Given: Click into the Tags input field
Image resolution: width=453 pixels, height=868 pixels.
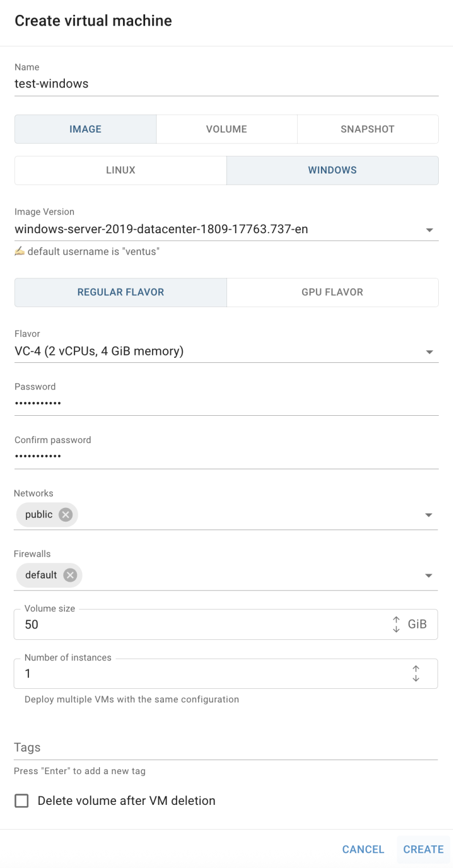Looking at the screenshot, I should (226, 747).
